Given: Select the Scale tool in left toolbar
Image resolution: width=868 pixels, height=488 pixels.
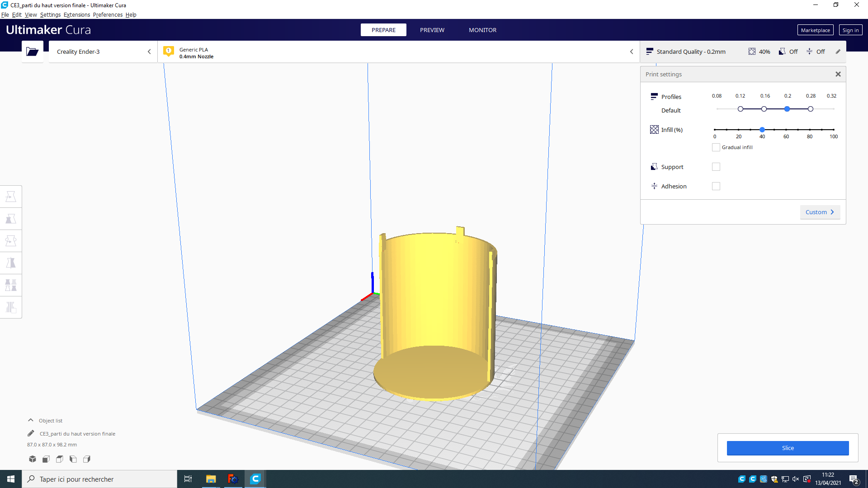Looking at the screenshot, I should (x=11, y=219).
